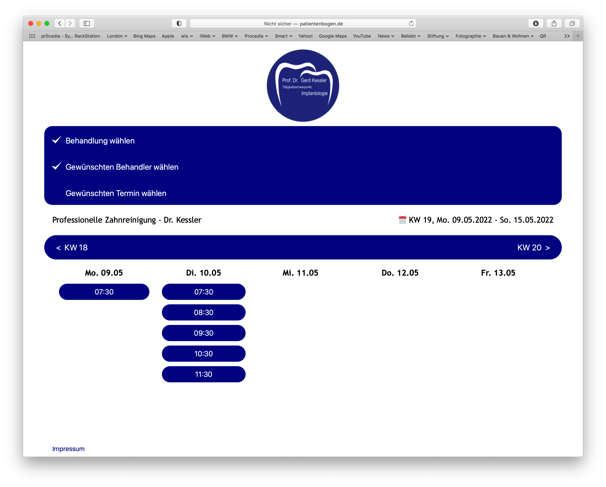This screenshot has width=606, height=487.
Task: Click the Prof. Dr. Gerd Kessler logo
Action: click(x=303, y=86)
